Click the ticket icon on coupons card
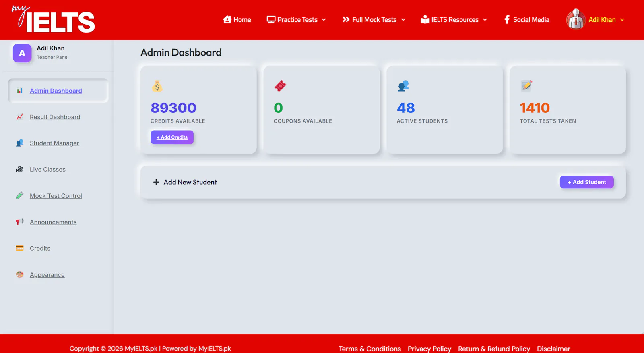 [280, 86]
